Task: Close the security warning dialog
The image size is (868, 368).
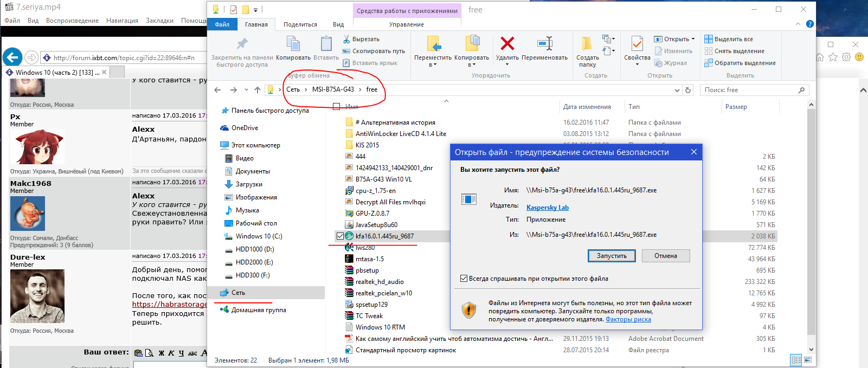Action: click(x=694, y=152)
